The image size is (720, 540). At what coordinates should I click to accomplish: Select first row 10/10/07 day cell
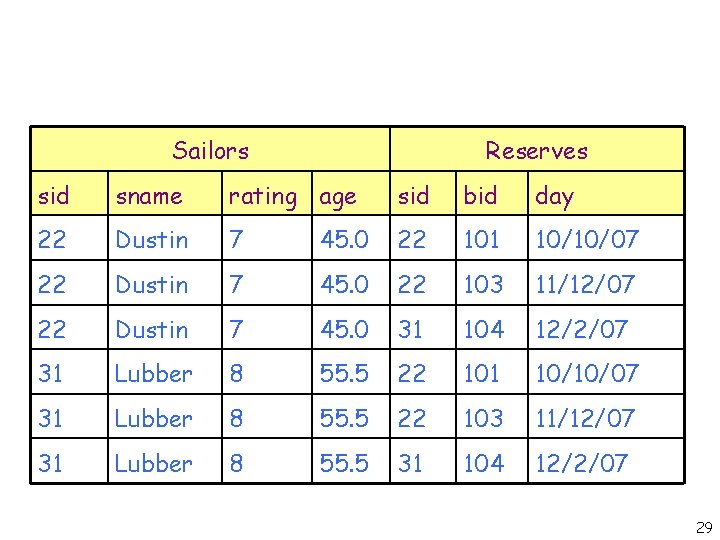click(x=586, y=240)
